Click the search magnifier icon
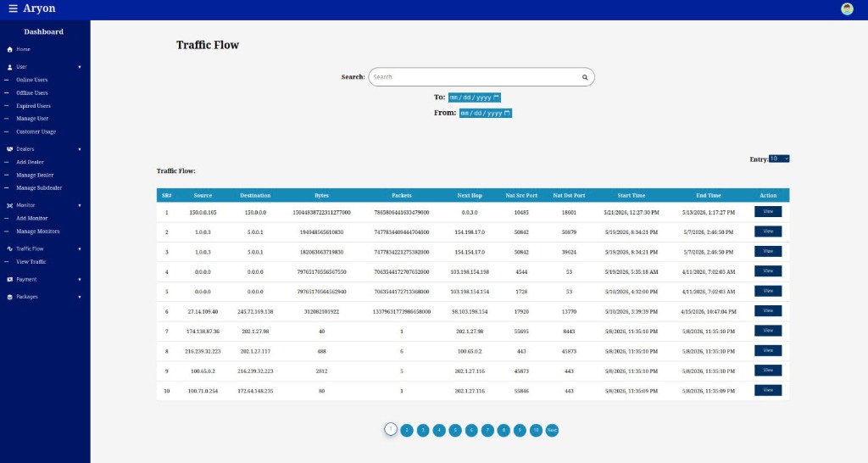Image resolution: width=868 pixels, height=463 pixels. click(x=585, y=77)
